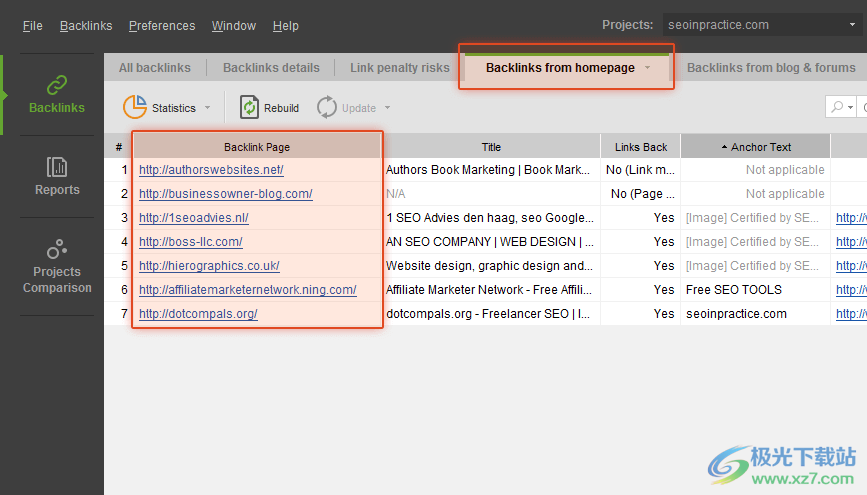Open the Projects Comparison module icon
Viewport: 867px width, 495px height.
point(57,249)
